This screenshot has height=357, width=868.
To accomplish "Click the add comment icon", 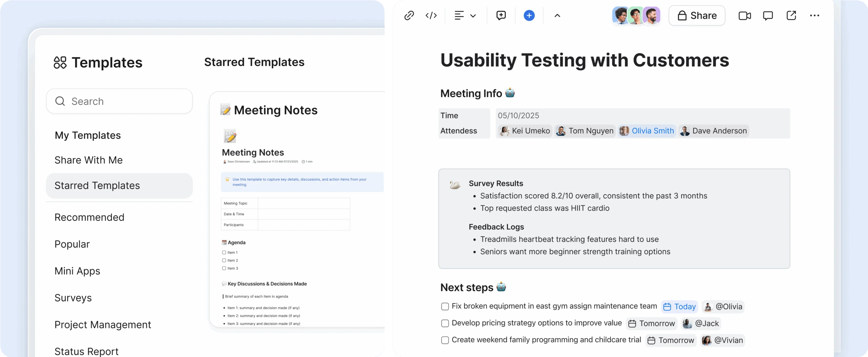I will click(501, 16).
